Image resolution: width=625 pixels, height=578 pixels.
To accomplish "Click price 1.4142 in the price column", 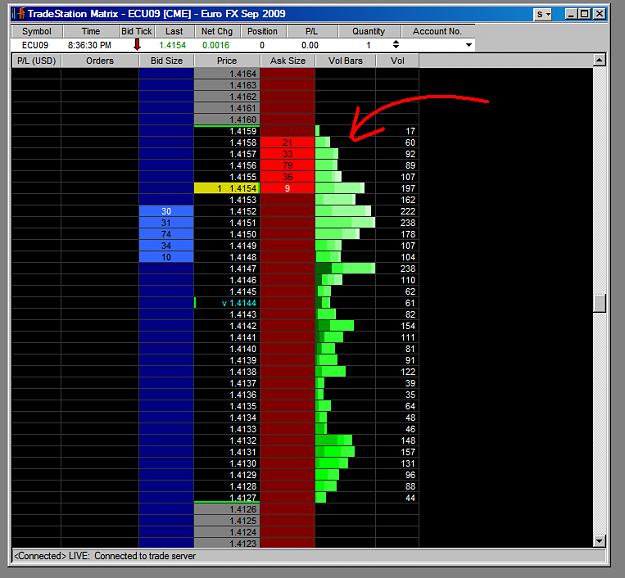I will coord(227,326).
